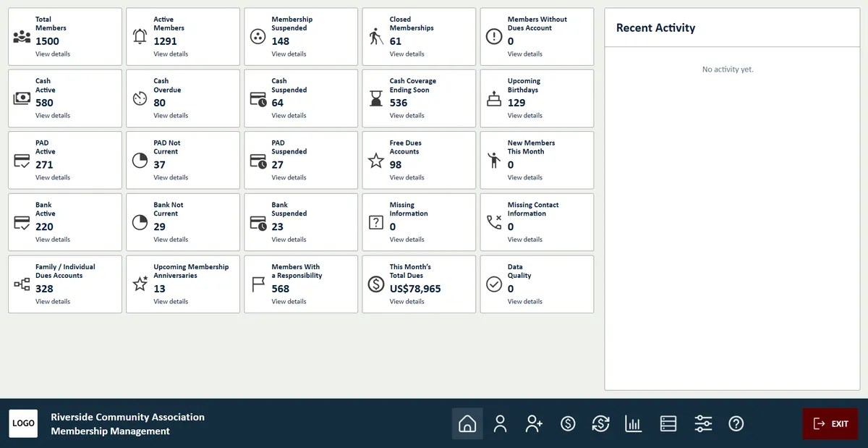Open View details under Bank Not Current
This screenshot has height=448, width=868.
pos(171,240)
